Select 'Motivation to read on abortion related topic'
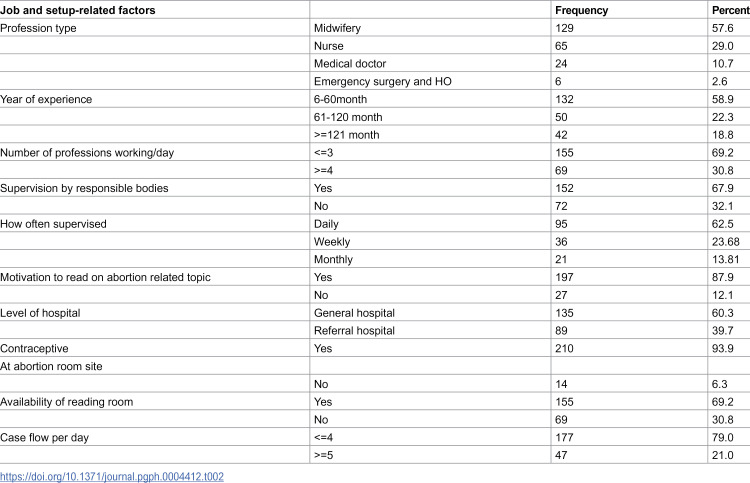The width and height of the screenshot is (750, 483). (105, 277)
